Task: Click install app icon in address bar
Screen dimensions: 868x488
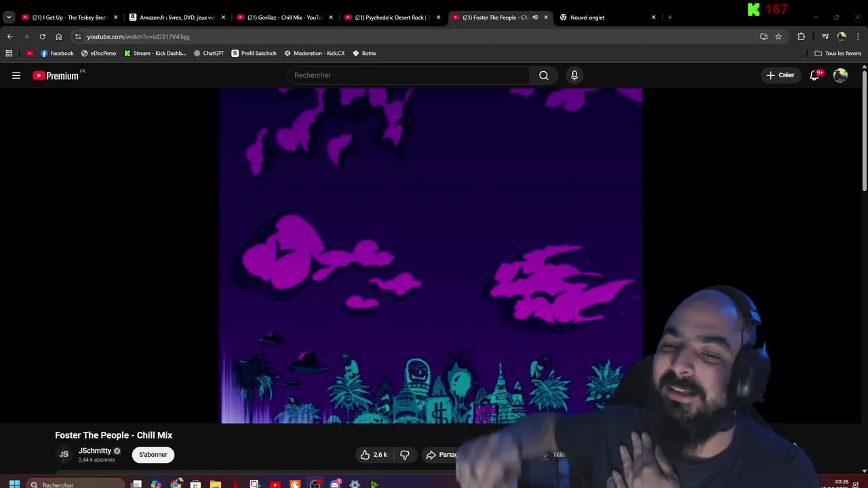Action: [764, 37]
